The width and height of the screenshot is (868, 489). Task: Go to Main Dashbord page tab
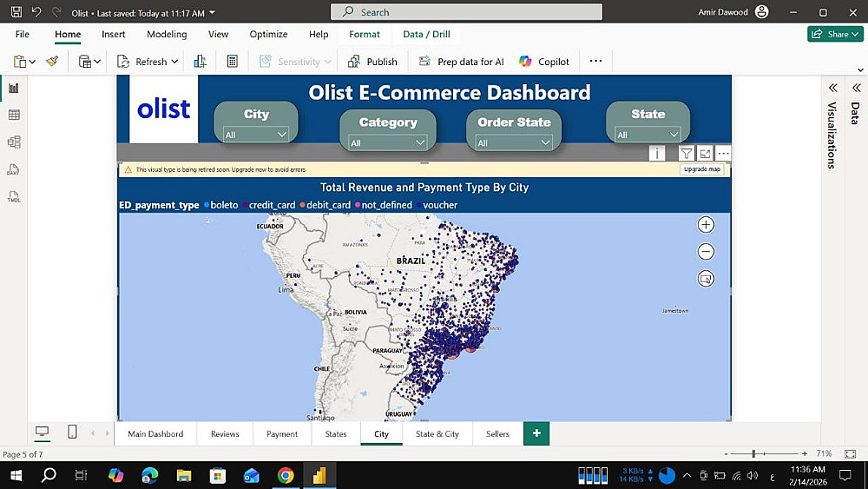[155, 433]
